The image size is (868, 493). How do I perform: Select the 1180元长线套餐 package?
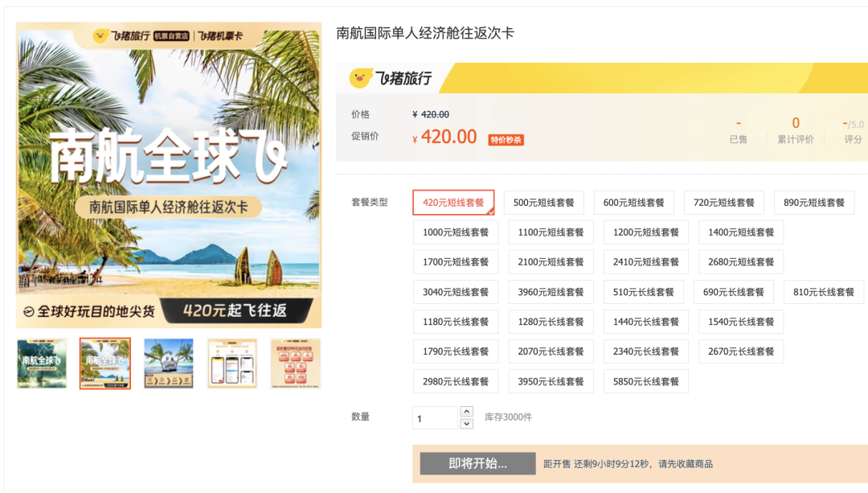pos(456,322)
